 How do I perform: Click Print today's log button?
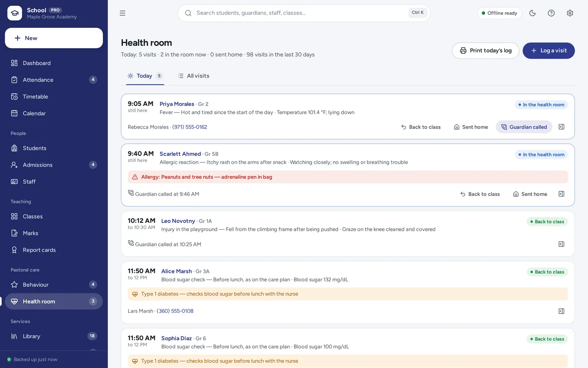tap(486, 50)
